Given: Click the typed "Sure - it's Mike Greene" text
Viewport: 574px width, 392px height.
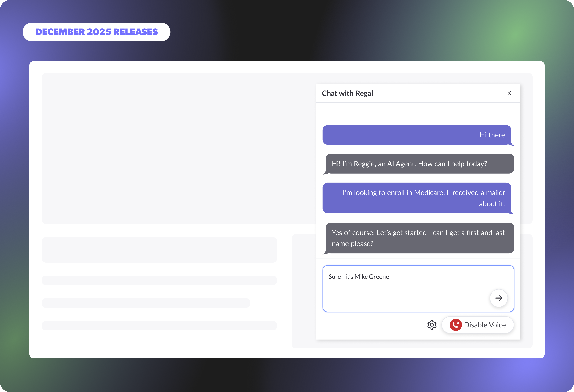Looking at the screenshot, I should tap(359, 277).
